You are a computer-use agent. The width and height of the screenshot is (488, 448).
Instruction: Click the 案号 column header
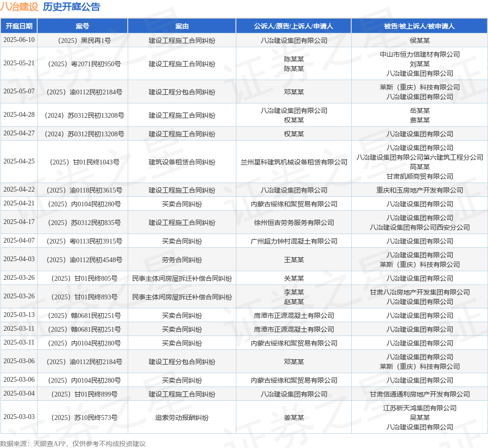82,26
